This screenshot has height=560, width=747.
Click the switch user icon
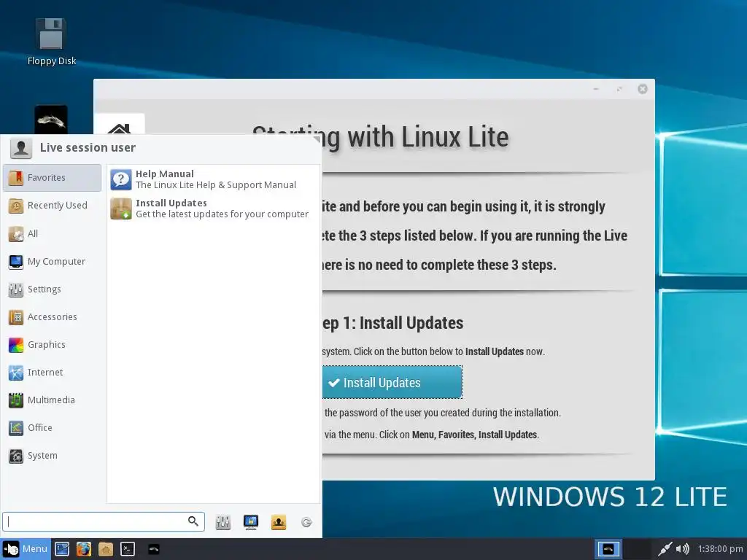tap(279, 522)
